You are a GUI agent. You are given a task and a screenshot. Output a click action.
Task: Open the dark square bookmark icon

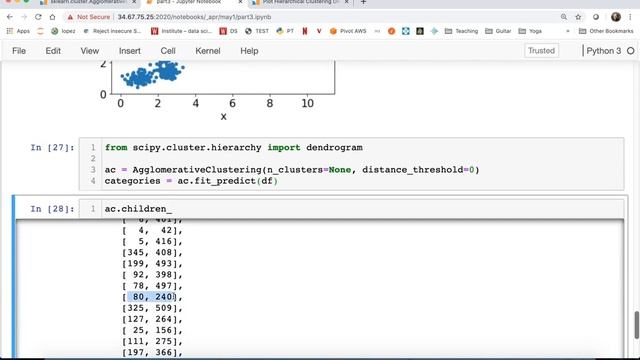(x=420, y=31)
